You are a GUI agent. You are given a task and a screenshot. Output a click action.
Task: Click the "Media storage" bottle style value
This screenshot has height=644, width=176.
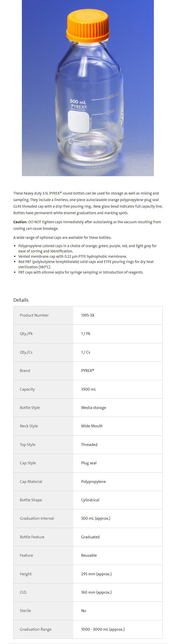(x=94, y=408)
